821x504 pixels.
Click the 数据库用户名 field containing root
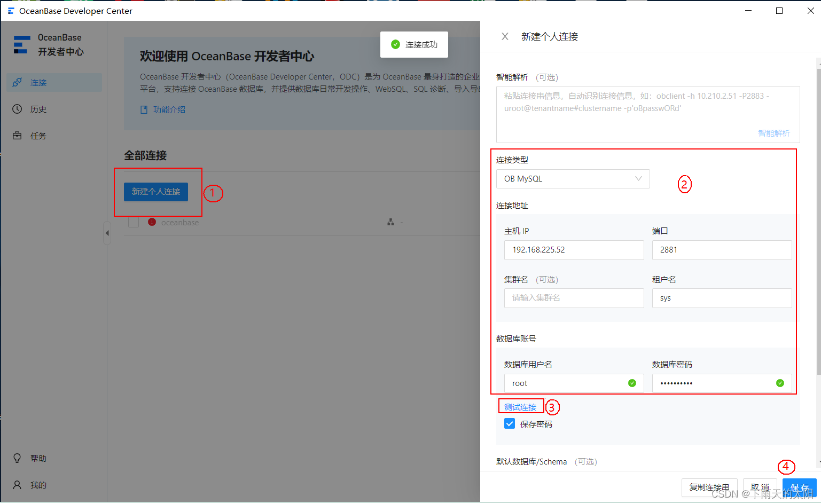coord(574,383)
